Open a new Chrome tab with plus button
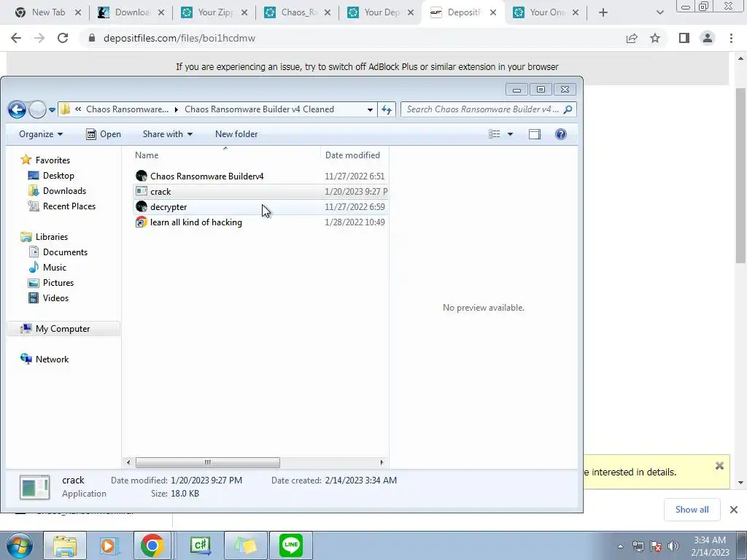The height and width of the screenshot is (560, 747). click(603, 12)
